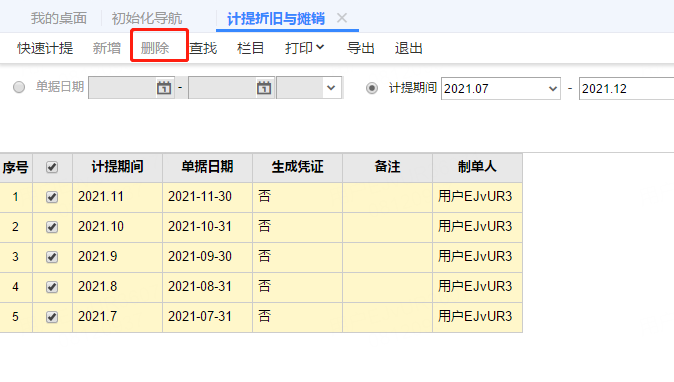Uncheck the row 2021.10 checkbox
The width and height of the screenshot is (674, 382).
click(52, 227)
